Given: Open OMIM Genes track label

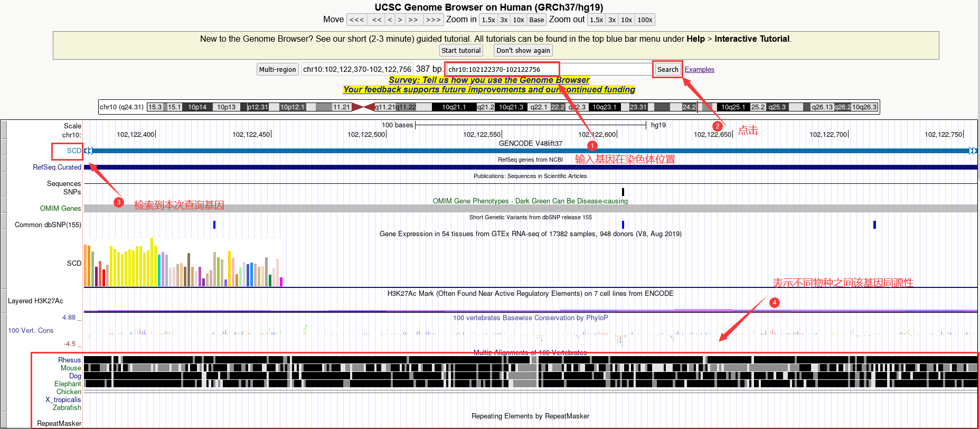Looking at the screenshot, I should coord(60,209).
